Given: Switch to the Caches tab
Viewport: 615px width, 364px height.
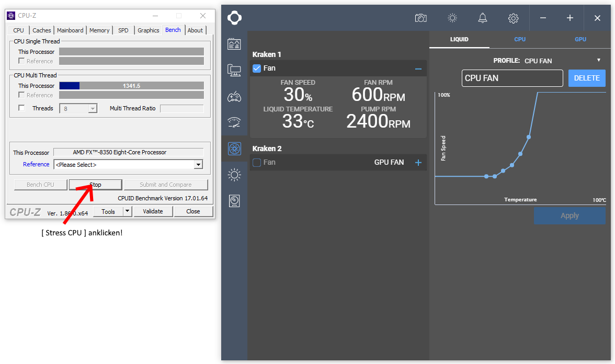Looking at the screenshot, I should click(x=42, y=30).
